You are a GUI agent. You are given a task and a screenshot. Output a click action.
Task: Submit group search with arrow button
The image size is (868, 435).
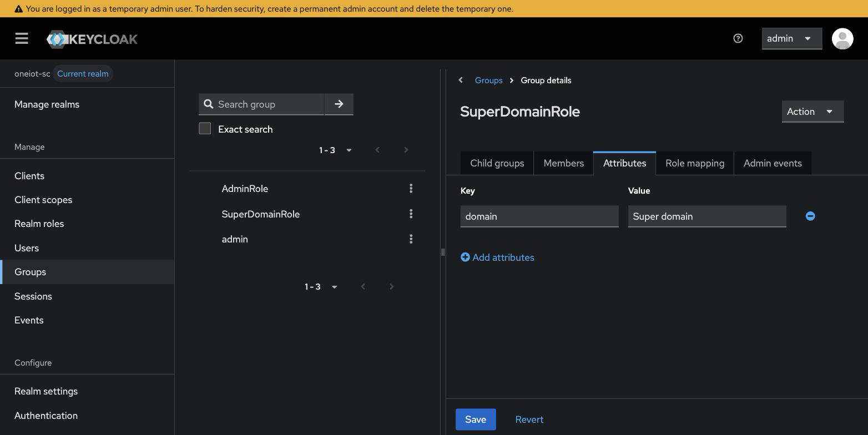coord(339,104)
